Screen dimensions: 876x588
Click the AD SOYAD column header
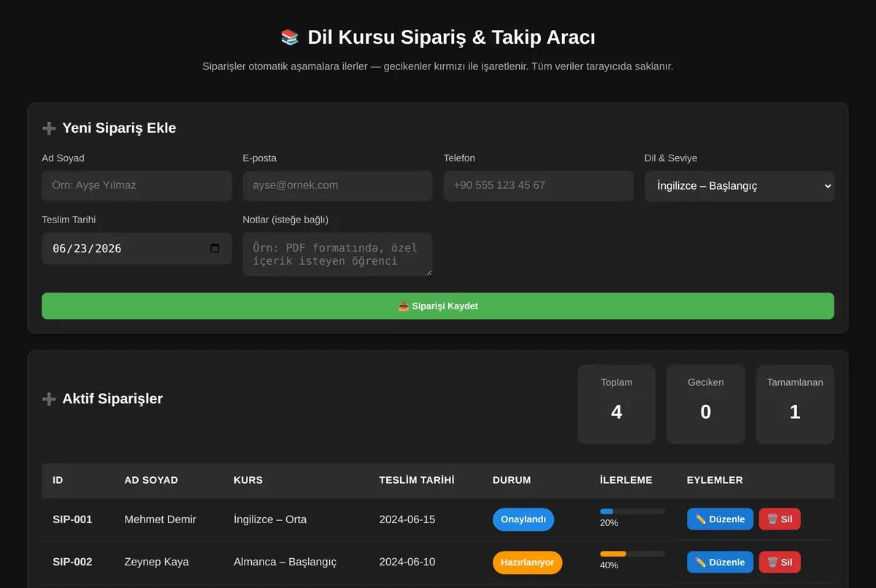tap(151, 480)
